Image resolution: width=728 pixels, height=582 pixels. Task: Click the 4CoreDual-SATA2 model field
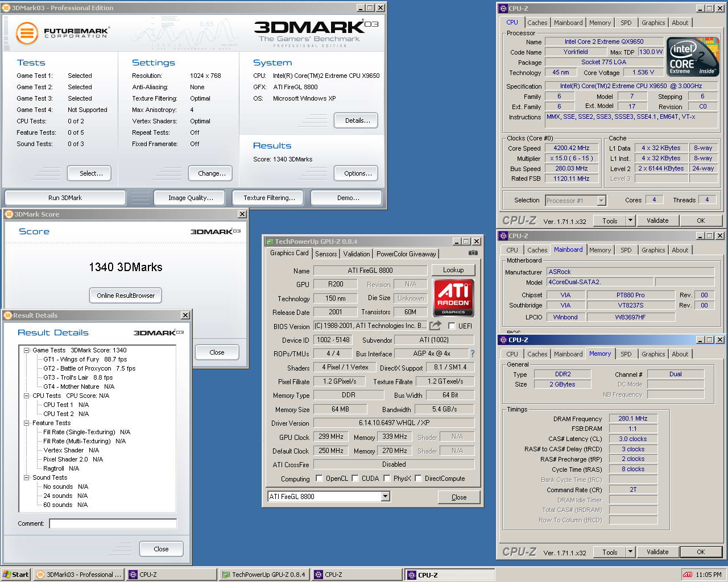click(x=600, y=282)
